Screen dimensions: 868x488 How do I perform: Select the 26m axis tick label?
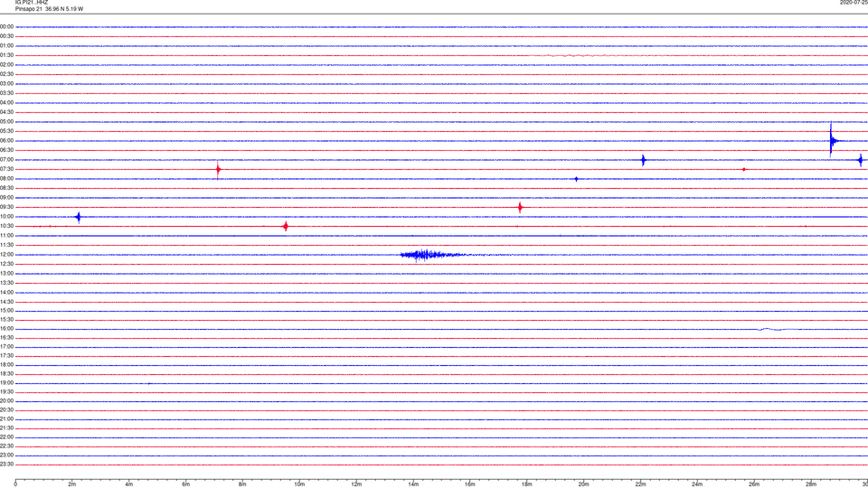(x=754, y=484)
